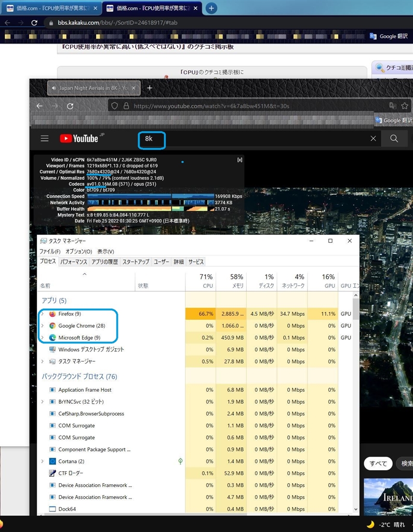Image resolution: width=413 pixels, height=532 pixels.
Task: Open the ファイル(F) menu in Task Manager
Action: click(x=50, y=251)
